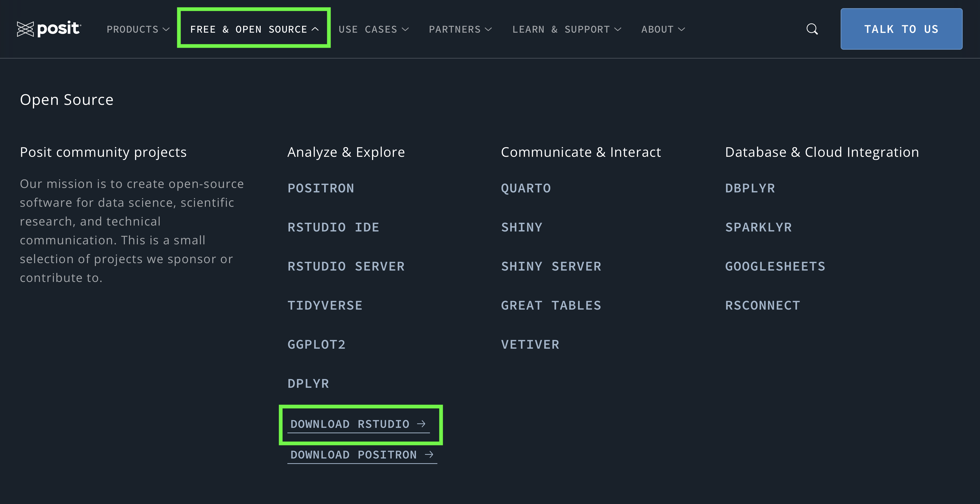980x504 pixels.
Task: Click Download RStudio link
Action: [358, 424]
